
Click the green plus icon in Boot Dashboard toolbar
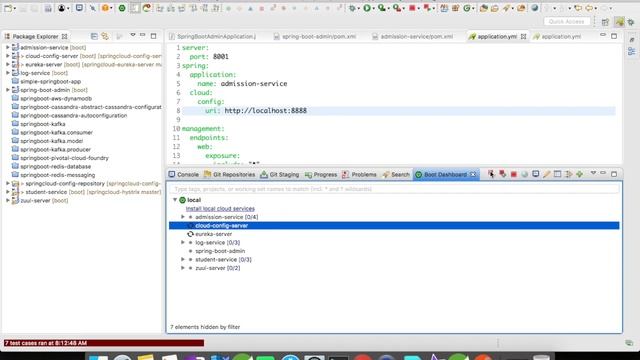click(x=580, y=174)
